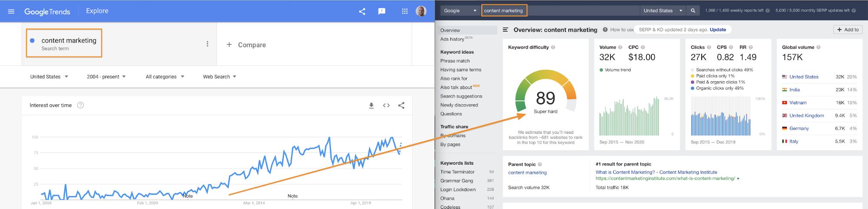868x209 pixels.
Task: Open Vietnam in Global volume list
Action: pos(798,103)
